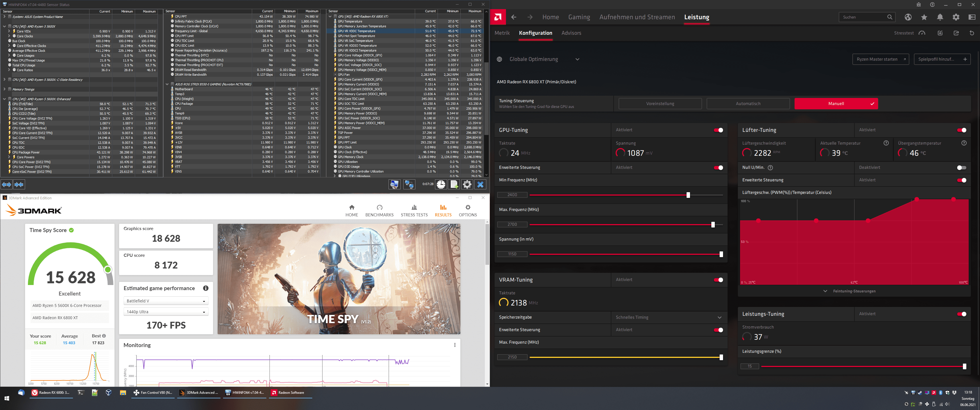The image size is (980, 410).
Task: Open the STRESS TESTS tab in 3DMark
Action: tap(414, 211)
